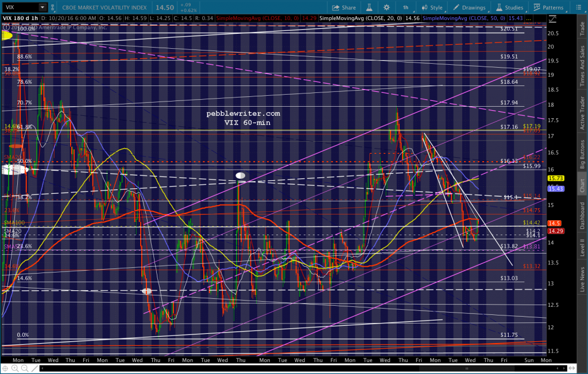Open Times And Sales sidebar tab

(582, 66)
